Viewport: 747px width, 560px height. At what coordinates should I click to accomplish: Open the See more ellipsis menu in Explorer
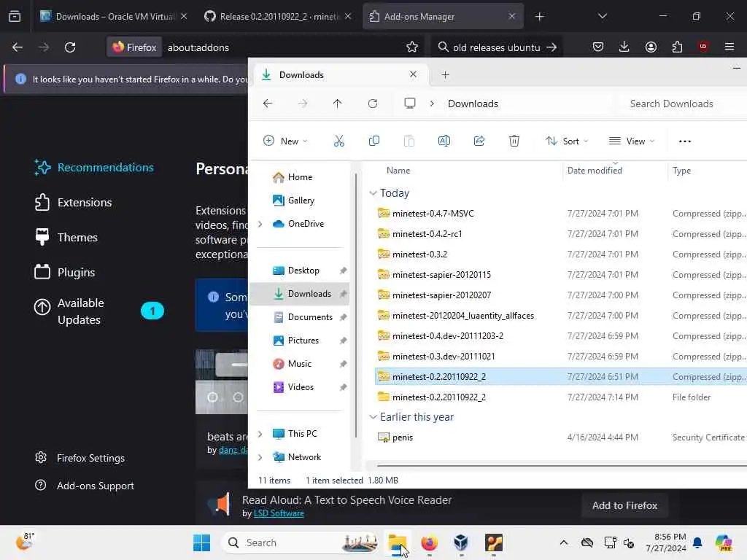point(684,141)
